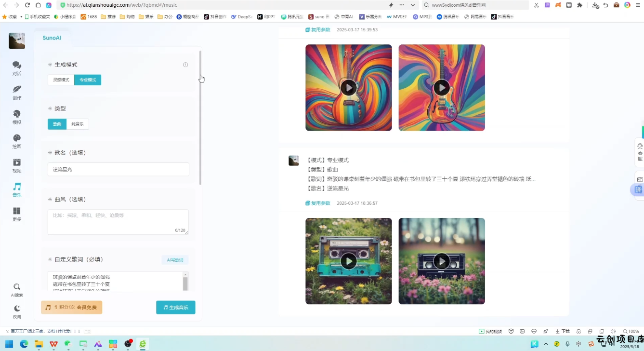Open the 更多 grid icon in sidebar
Screen dimensions: 644x351
coord(17,214)
